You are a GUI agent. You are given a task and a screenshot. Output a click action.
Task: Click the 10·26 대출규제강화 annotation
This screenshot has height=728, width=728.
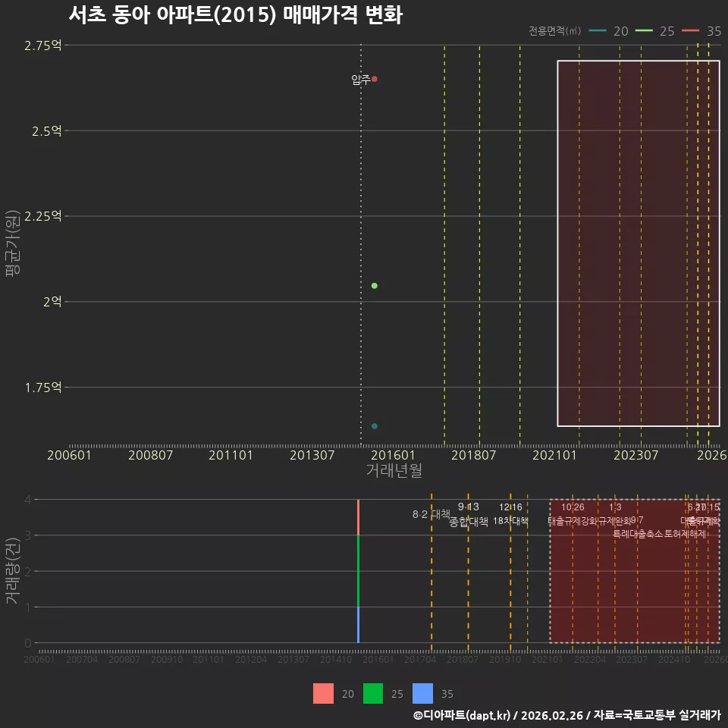(573, 514)
